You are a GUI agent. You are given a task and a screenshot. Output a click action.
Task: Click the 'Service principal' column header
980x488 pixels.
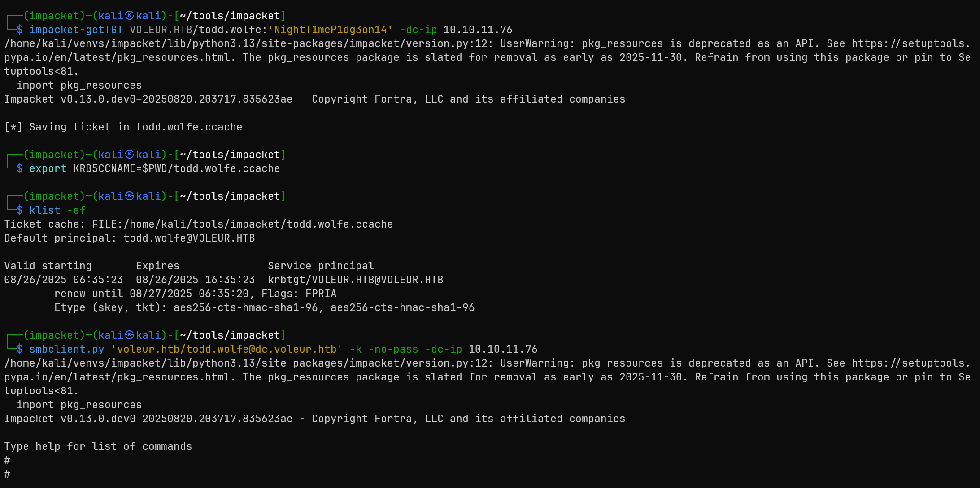pos(321,266)
